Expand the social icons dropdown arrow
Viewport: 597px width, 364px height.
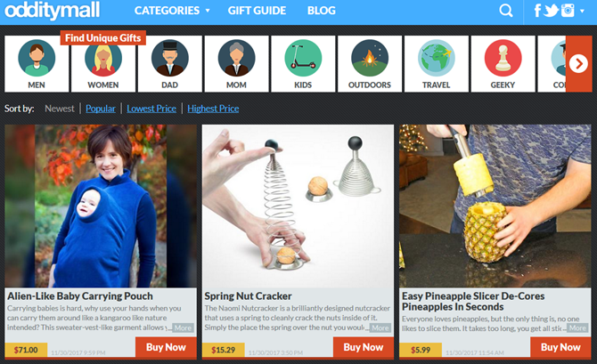click(582, 11)
